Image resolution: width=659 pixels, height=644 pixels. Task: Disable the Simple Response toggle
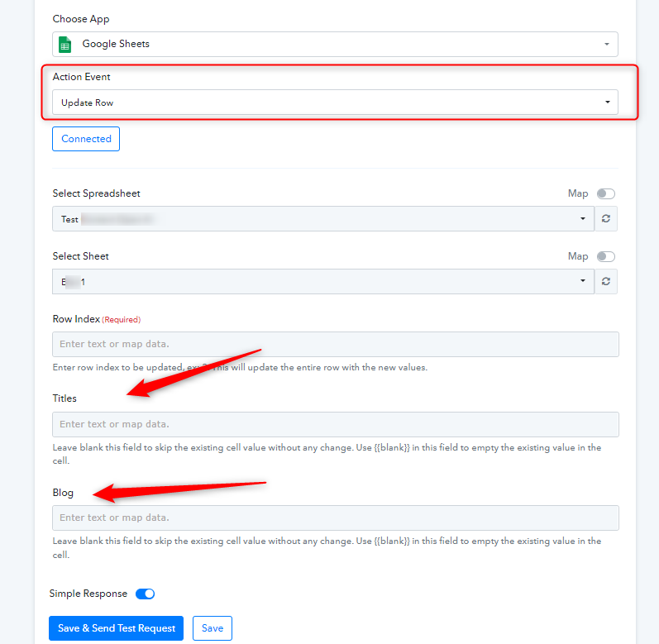click(145, 594)
